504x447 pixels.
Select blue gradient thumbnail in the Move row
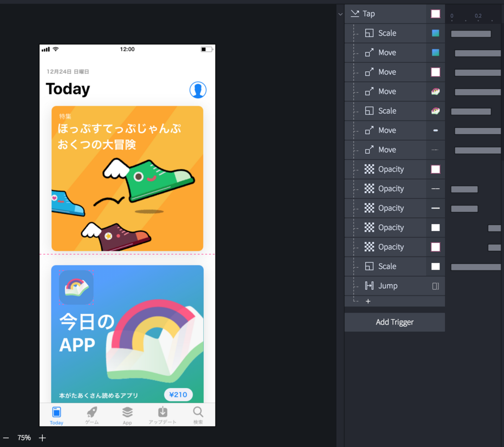[436, 52]
